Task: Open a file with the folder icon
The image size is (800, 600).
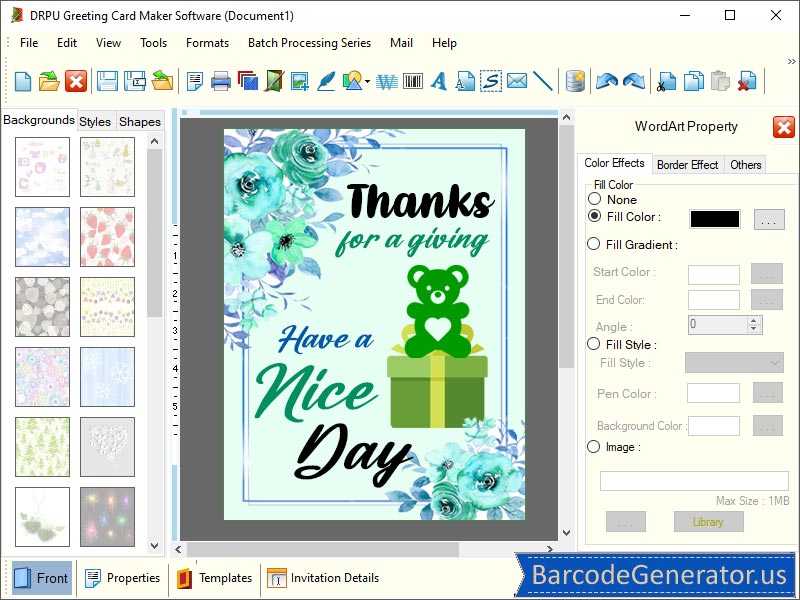Action: [49, 81]
